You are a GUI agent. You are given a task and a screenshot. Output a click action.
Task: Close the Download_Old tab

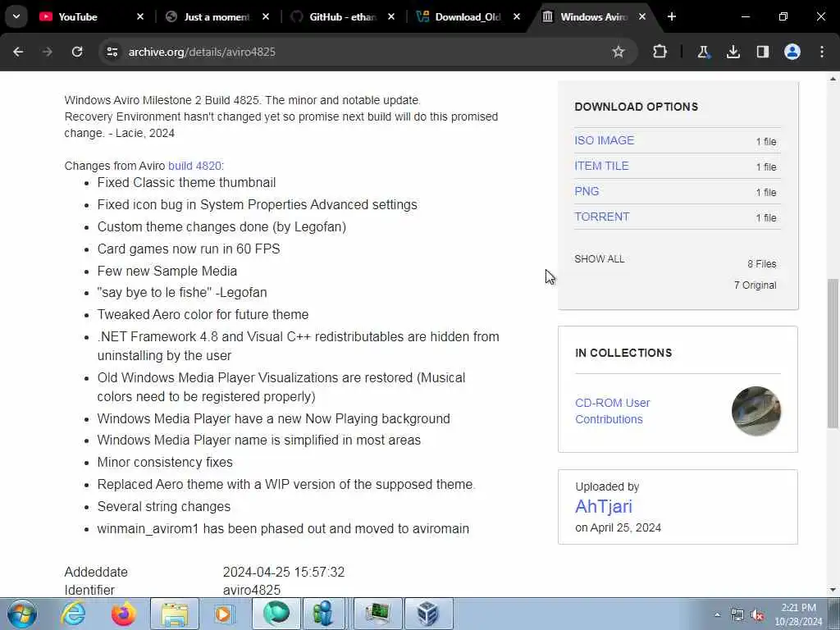point(517,16)
